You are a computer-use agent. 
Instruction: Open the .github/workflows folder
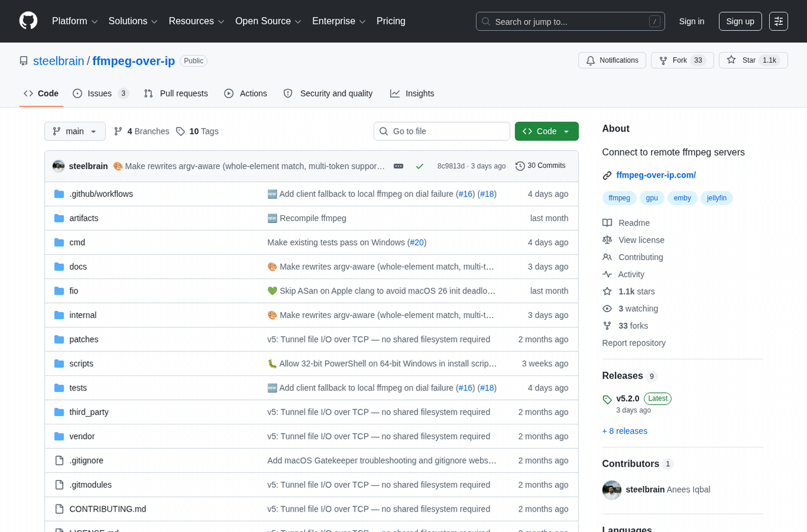[x=101, y=194]
